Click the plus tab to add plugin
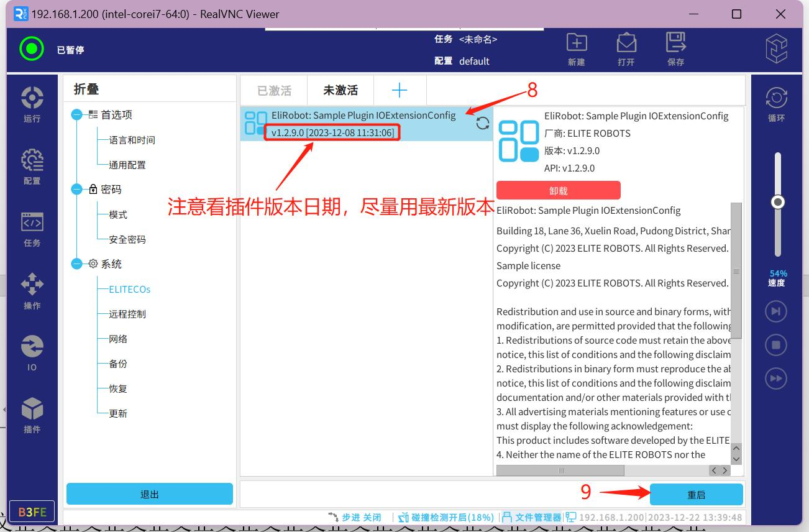The image size is (809, 532). click(400, 91)
